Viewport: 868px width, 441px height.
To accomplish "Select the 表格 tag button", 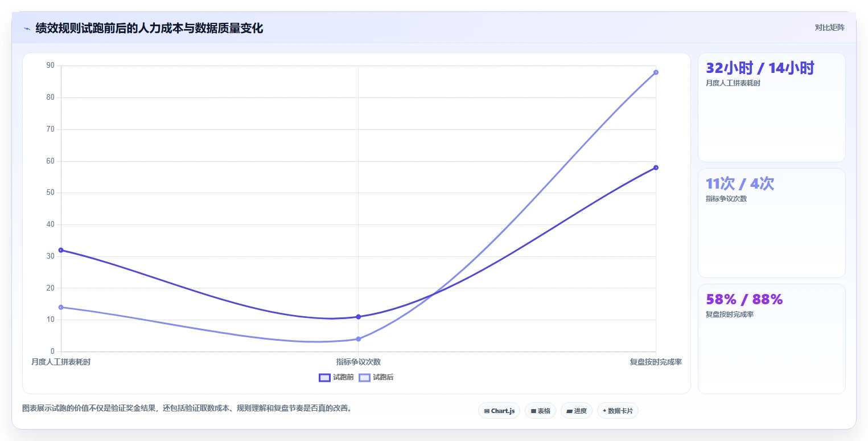I will pos(540,411).
